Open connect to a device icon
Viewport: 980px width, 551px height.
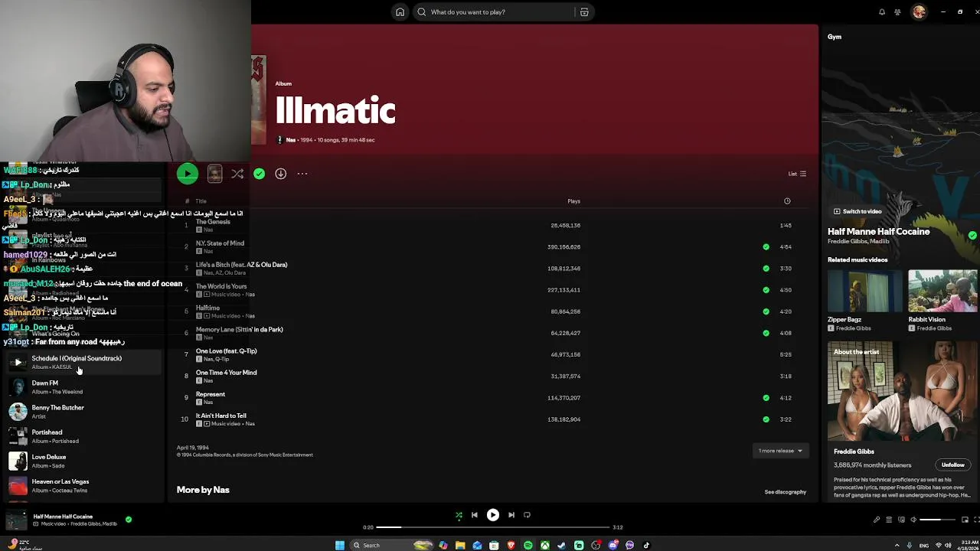pyautogui.click(x=901, y=520)
